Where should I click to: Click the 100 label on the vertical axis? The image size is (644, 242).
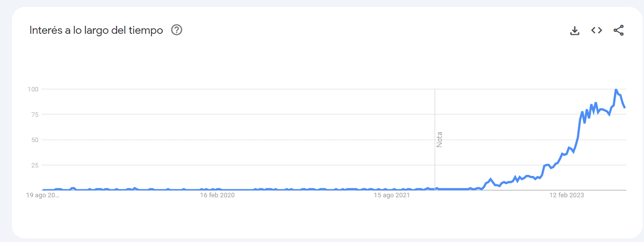[x=33, y=89]
